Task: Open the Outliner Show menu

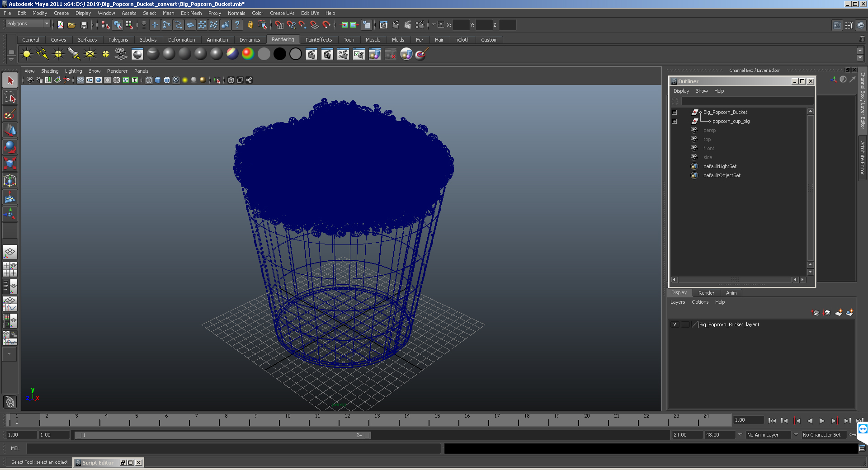Action: (x=702, y=91)
